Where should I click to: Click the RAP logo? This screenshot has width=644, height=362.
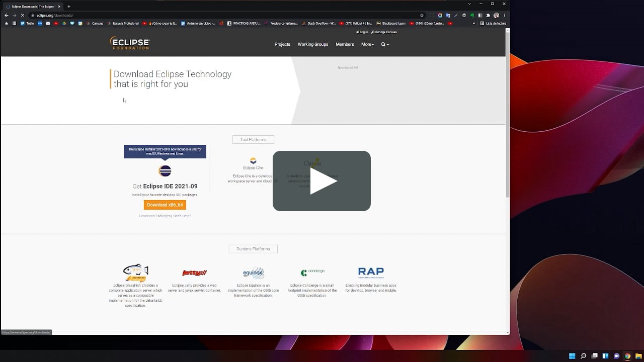click(371, 273)
